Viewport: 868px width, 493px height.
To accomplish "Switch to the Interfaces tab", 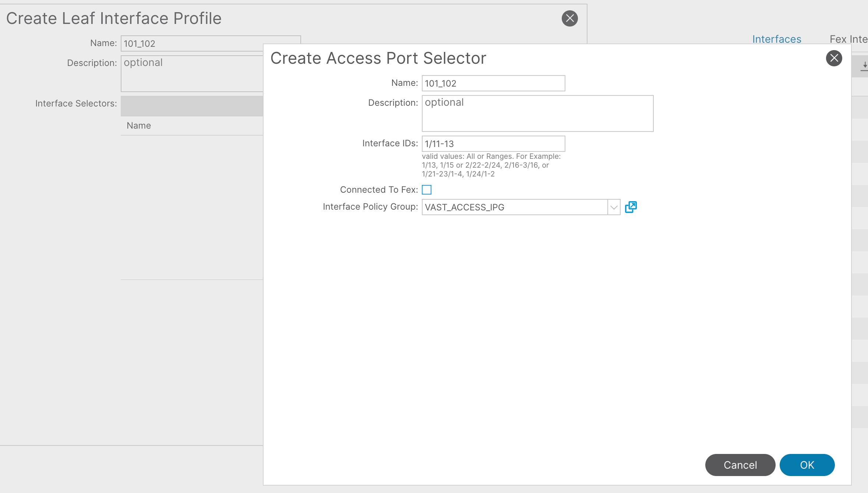I will (776, 39).
